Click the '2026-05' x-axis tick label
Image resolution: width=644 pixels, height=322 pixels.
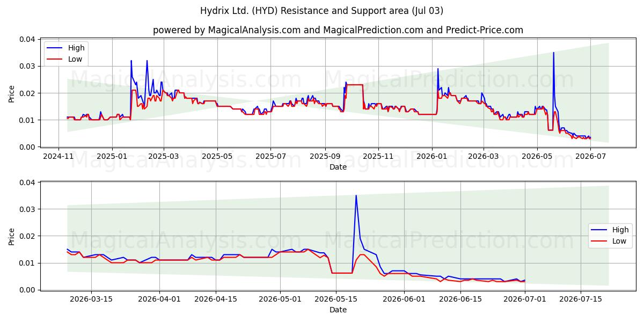537,156
